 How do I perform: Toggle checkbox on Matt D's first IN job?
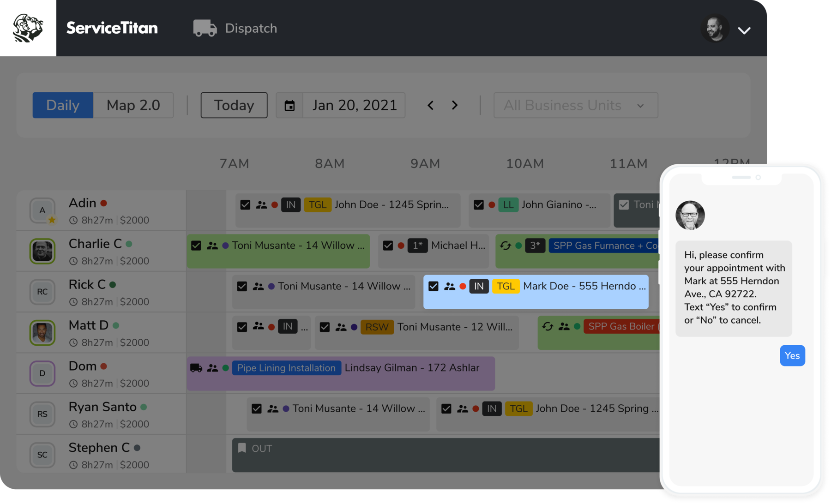tap(242, 327)
